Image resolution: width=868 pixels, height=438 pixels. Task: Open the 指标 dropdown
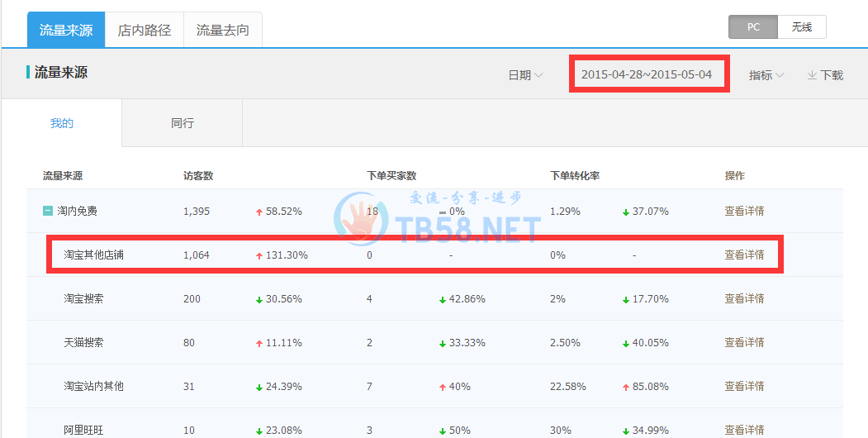pyautogui.click(x=766, y=75)
